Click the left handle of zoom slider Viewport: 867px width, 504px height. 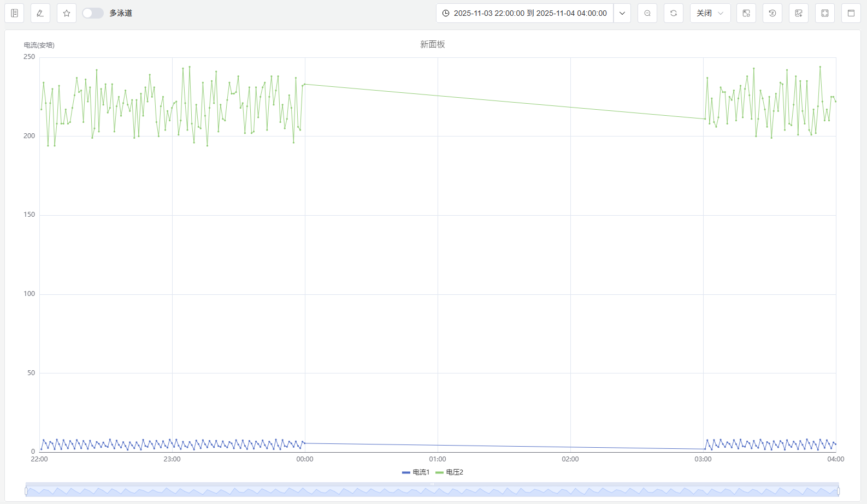click(x=26, y=491)
